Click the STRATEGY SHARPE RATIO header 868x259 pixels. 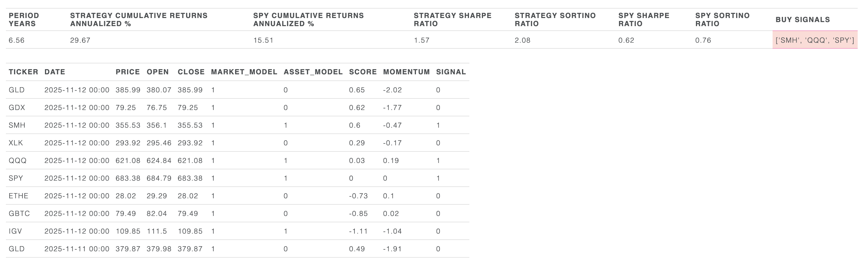[x=452, y=19]
